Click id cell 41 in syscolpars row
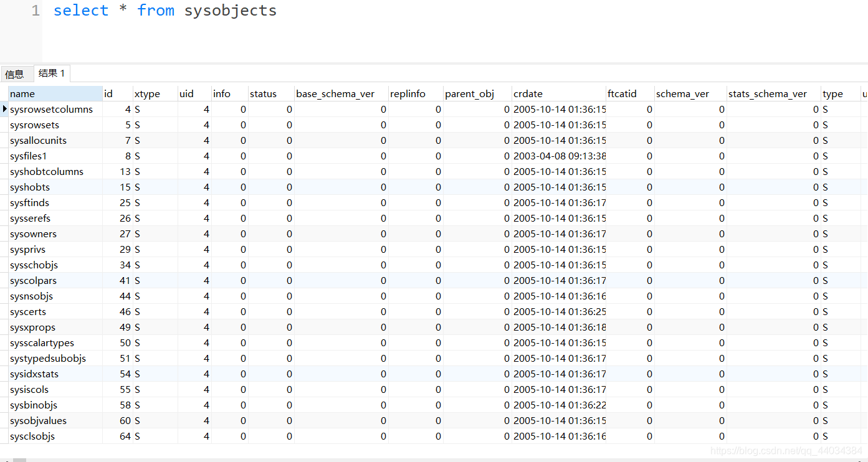 point(118,280)
